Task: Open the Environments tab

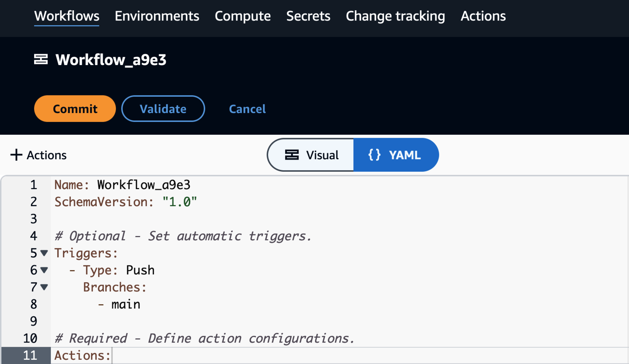Action: (x=157, y=16)
